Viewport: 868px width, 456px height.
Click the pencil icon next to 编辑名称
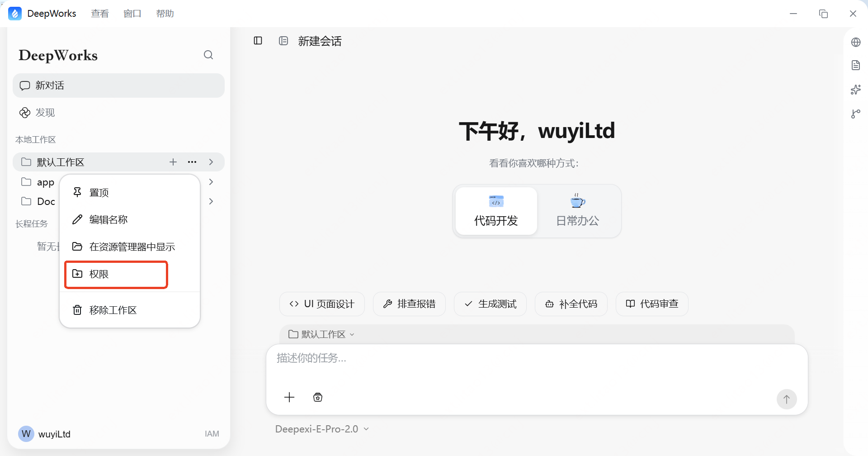click(77, 219)
